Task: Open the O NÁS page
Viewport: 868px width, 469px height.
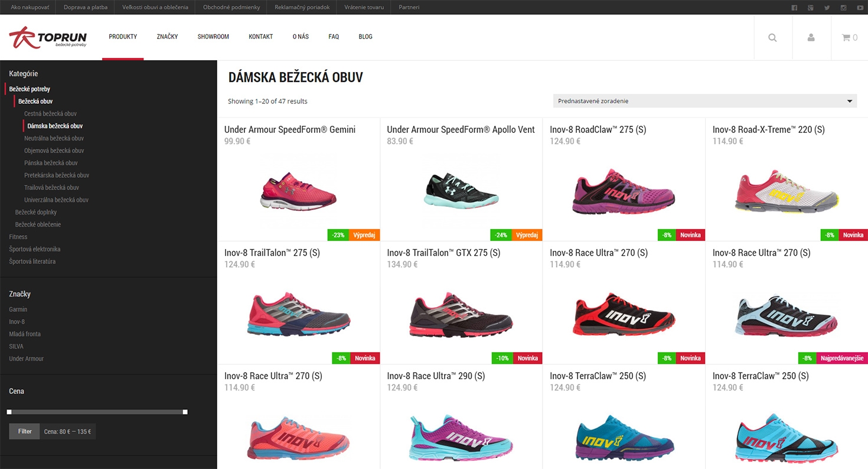Action: 301,37
